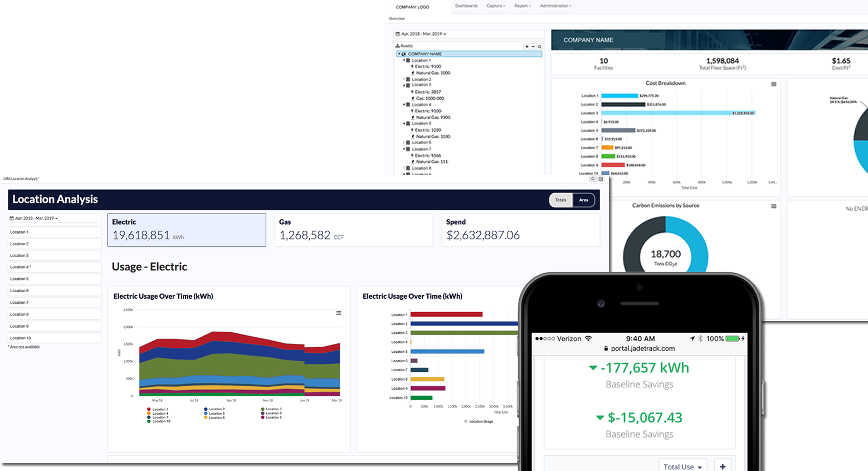The image size is (868, 471).
Task: Expand the Location 8 node in the Assets tree
Action: (x=404, y=168)
